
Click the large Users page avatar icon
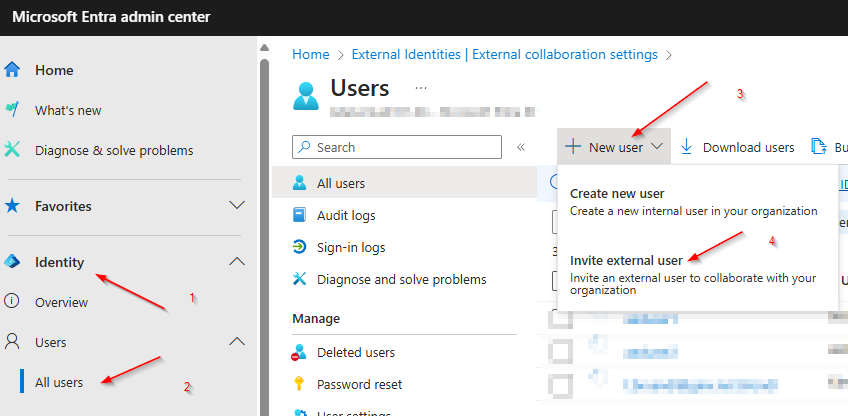point(306,95)
